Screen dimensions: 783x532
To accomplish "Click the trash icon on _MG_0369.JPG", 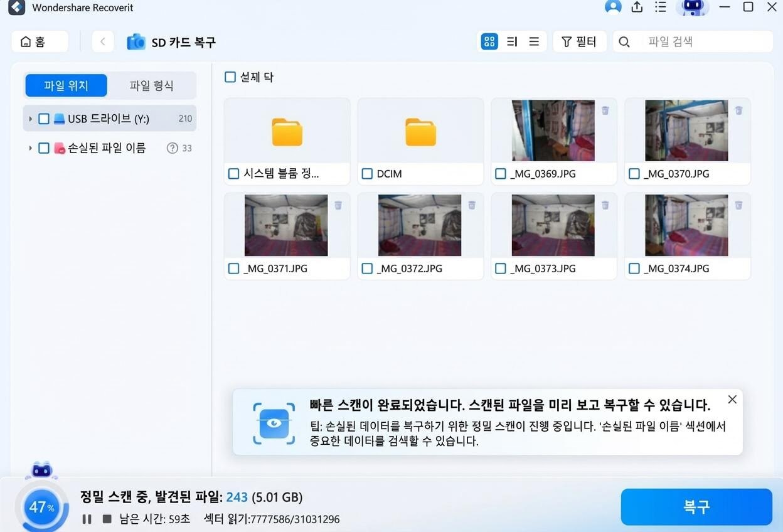I will pos(605,110).
